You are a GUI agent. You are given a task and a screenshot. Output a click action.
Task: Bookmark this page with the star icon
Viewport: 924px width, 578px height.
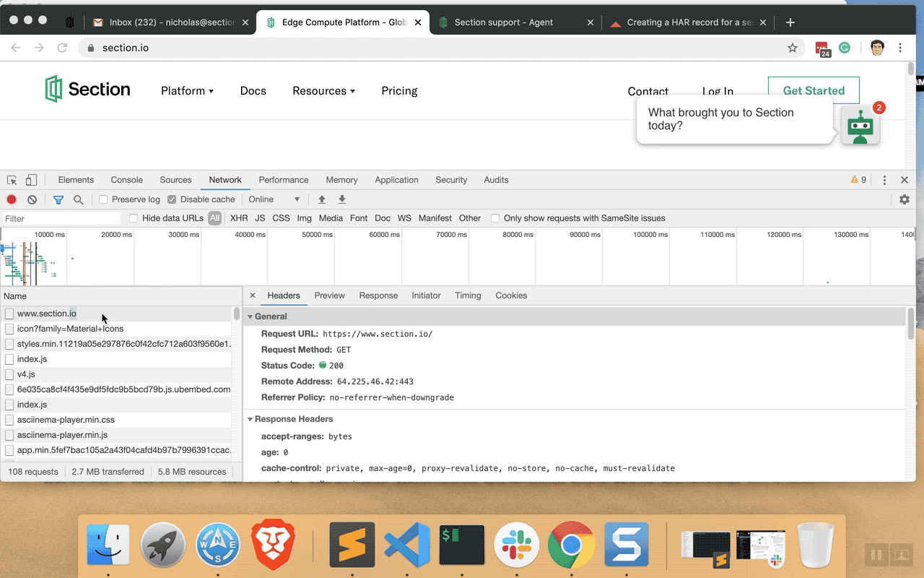click(x=793, y=48)
